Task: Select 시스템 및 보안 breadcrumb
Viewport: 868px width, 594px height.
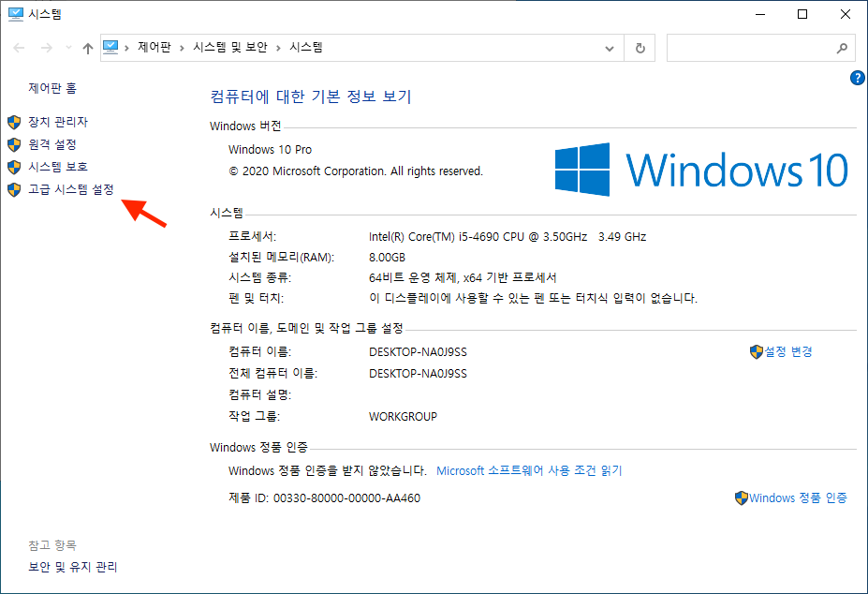Action: [230, 48]
